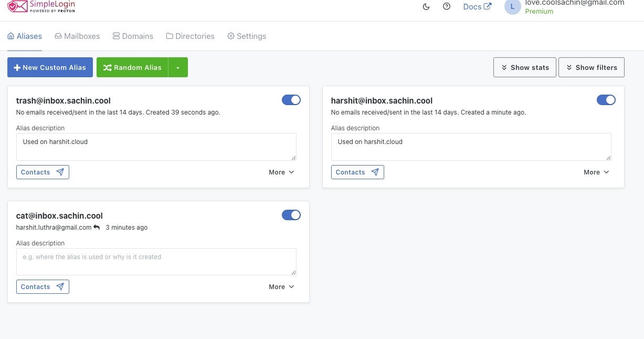
Task: Click the send icon on trash alias Contacts button
Action: pos(60,172)
